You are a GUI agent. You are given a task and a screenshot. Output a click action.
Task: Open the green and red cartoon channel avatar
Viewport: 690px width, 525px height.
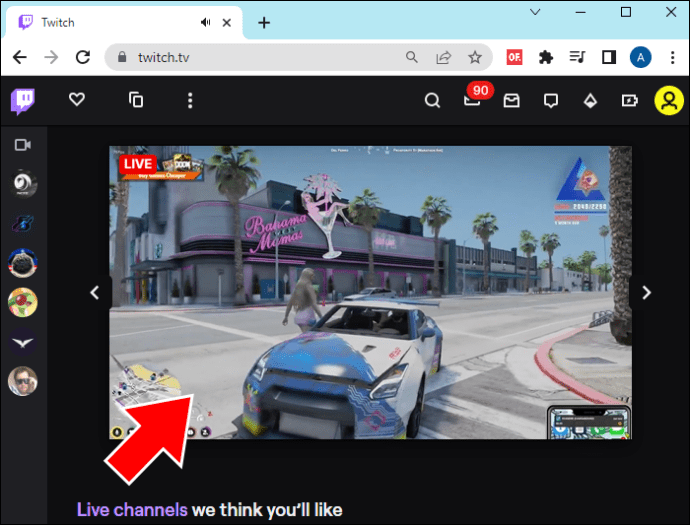(23, 302)
